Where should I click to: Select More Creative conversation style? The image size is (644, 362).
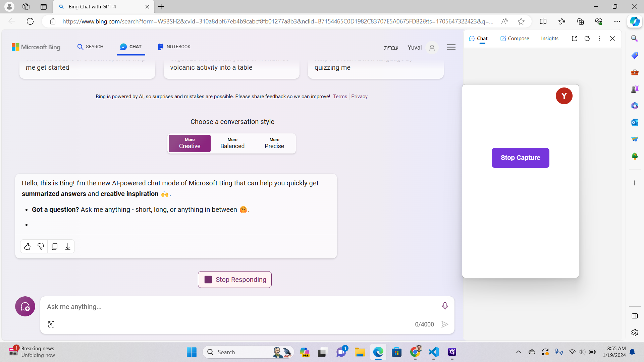point(190,143)
